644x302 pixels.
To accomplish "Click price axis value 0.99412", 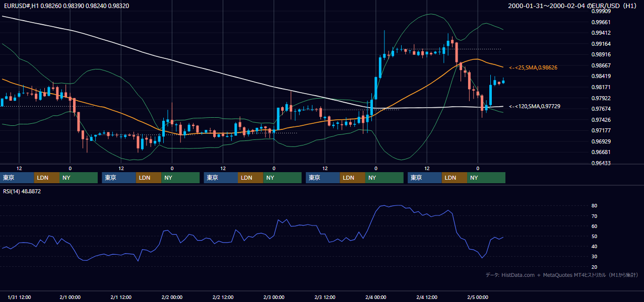I will coord(600,33).
